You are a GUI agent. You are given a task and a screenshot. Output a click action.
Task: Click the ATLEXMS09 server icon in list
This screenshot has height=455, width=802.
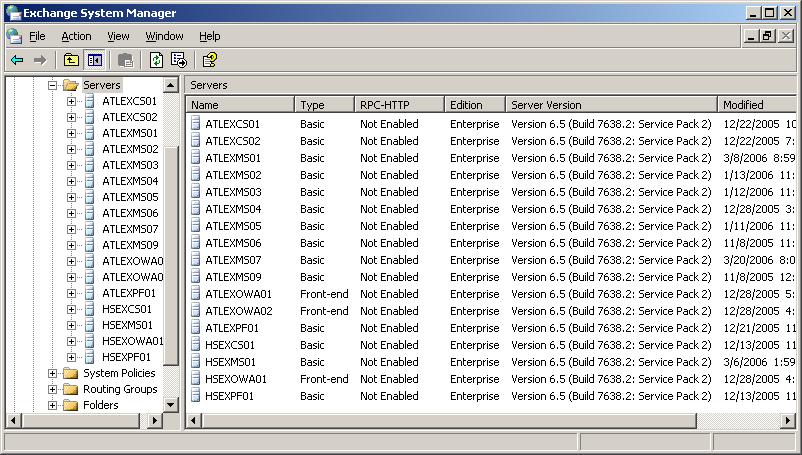[195, 277]
